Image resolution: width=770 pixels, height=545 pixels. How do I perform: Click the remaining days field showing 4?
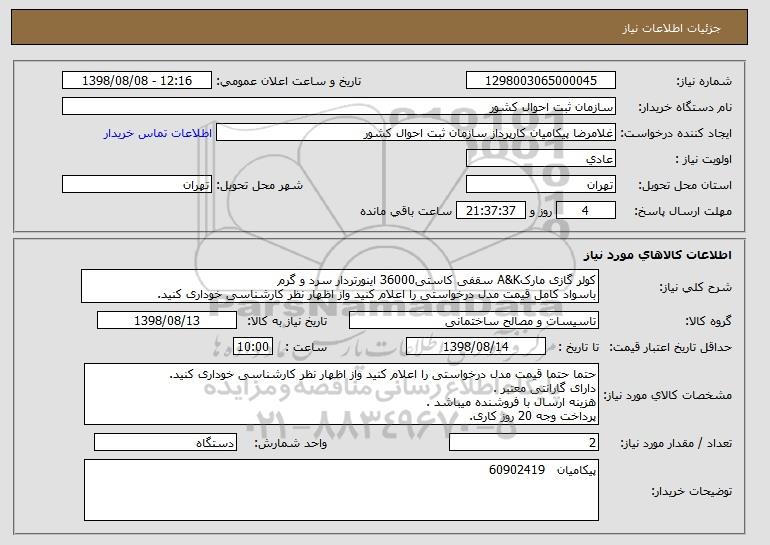pyautogui.click(x=585, y=211)
